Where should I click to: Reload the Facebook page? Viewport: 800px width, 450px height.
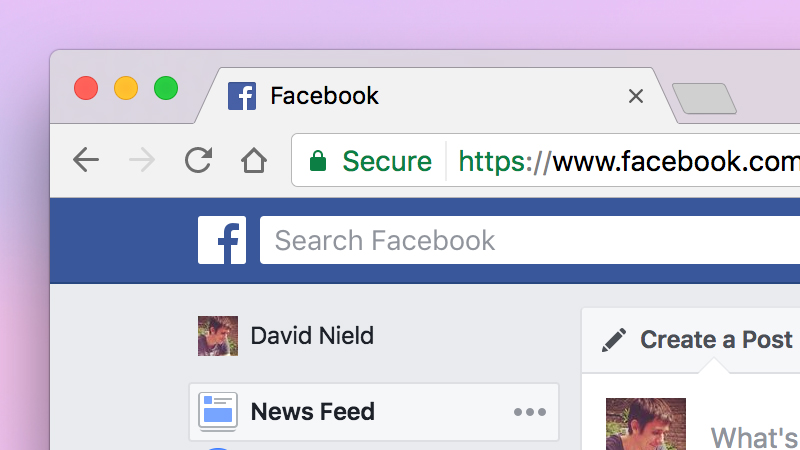tap(198, 160)
